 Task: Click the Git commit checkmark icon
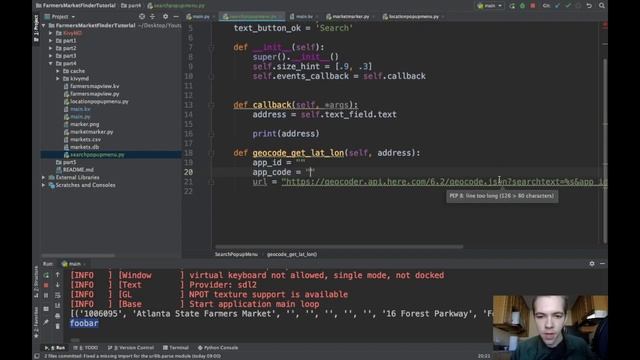point(568,6)
